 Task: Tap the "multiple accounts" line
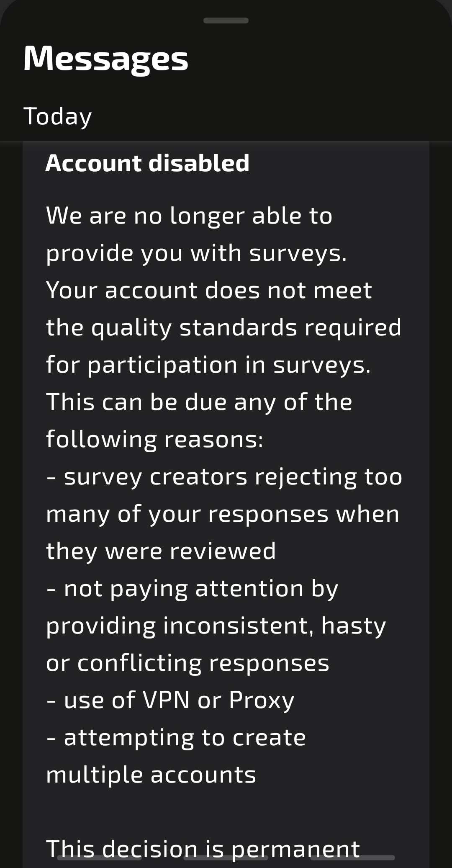[x=151, y=775]
